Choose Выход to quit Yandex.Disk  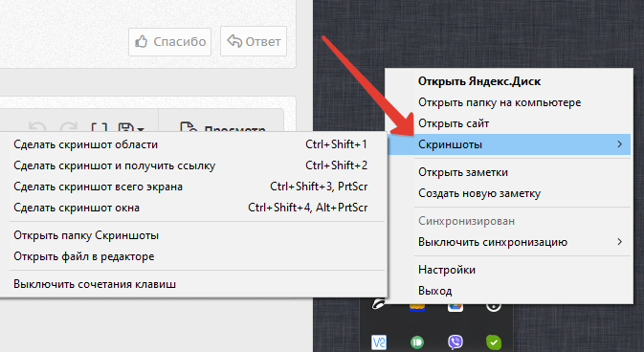coord(509,291)
